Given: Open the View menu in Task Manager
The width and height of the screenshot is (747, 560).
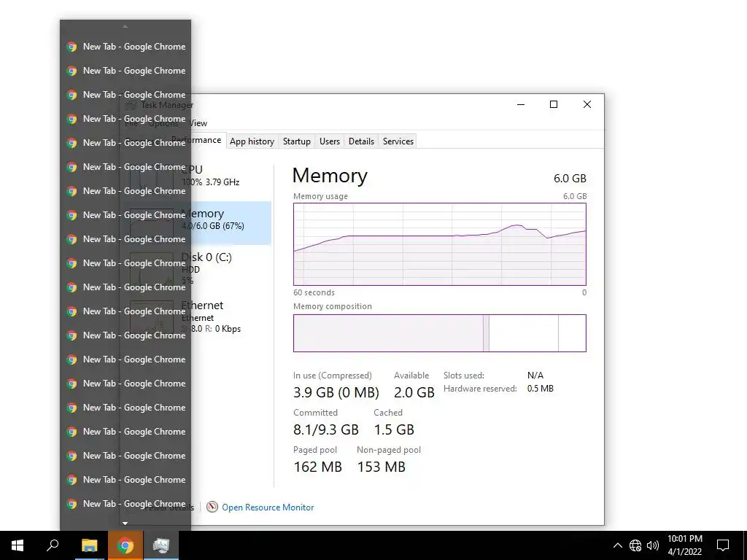Looking at the screenshot, I should [198, 123].
